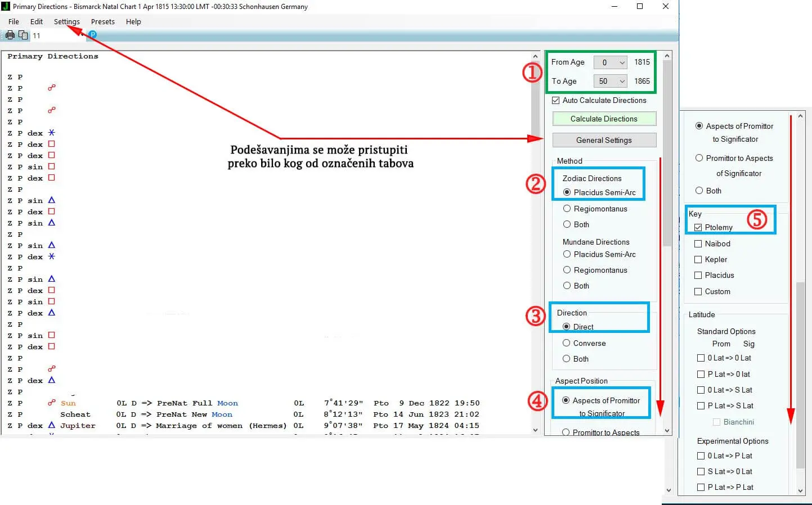This screenshot has height=505, width=812.
Task: Click the blue P icon in the toolbar
Action: 93,35
